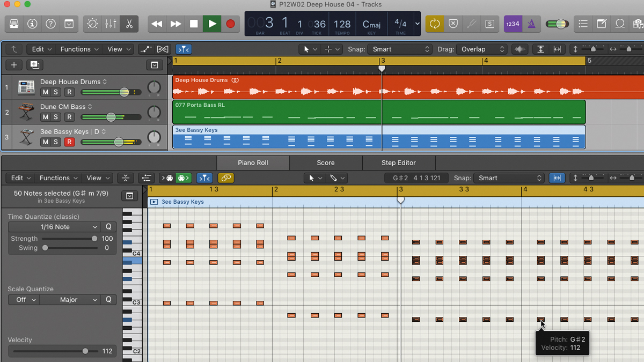Switch to the Step Editor tab

pyautogui.click(x=398, y=163)
